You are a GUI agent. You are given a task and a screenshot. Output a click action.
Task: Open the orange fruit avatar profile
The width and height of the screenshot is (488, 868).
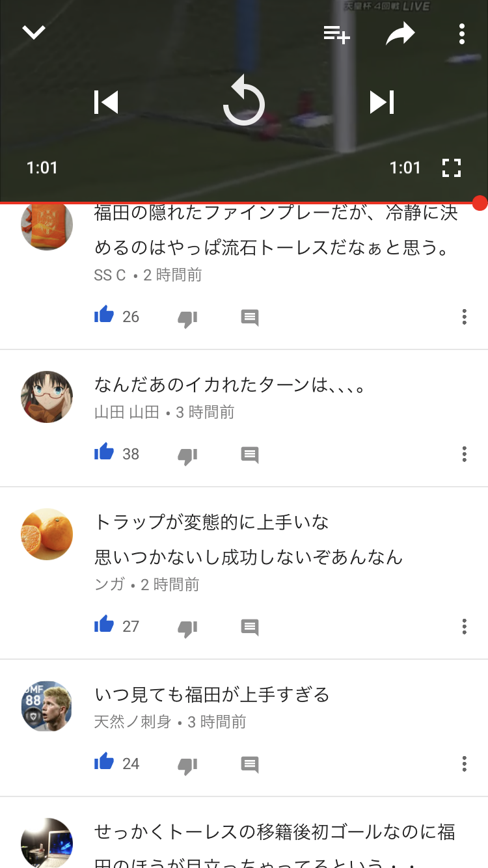47,534
